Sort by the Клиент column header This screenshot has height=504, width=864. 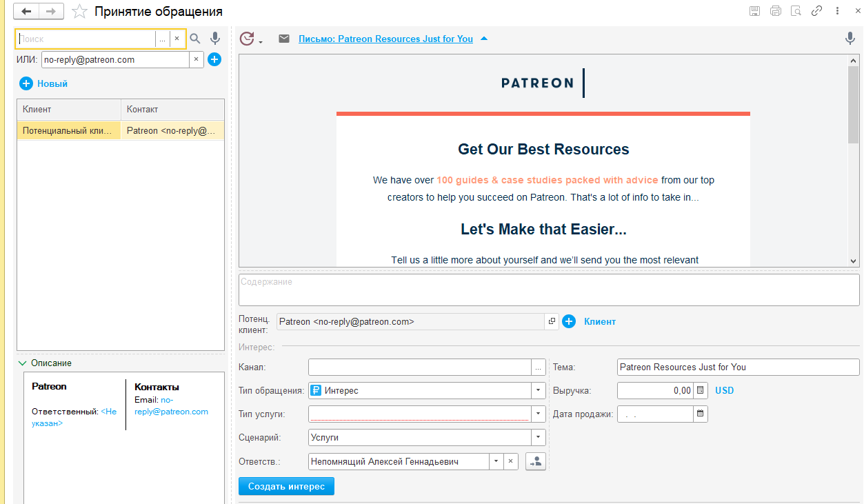pos(69,109)
